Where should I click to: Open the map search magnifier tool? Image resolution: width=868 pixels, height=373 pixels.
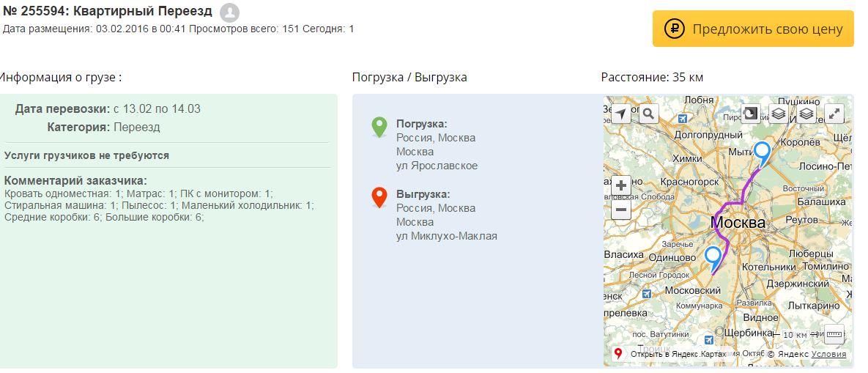coord(649,114)
